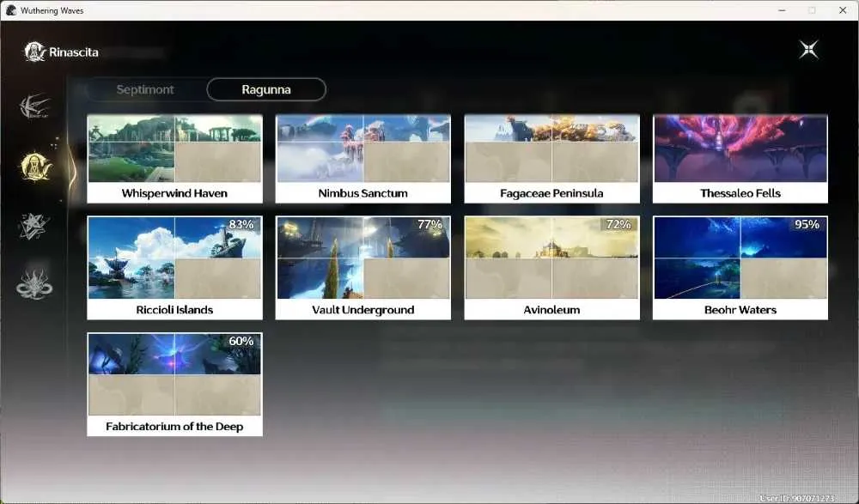Viewport: 859px width, 504px height.
Task: Choose the Beohr Waters area card
Action: (x=740, y=268)
